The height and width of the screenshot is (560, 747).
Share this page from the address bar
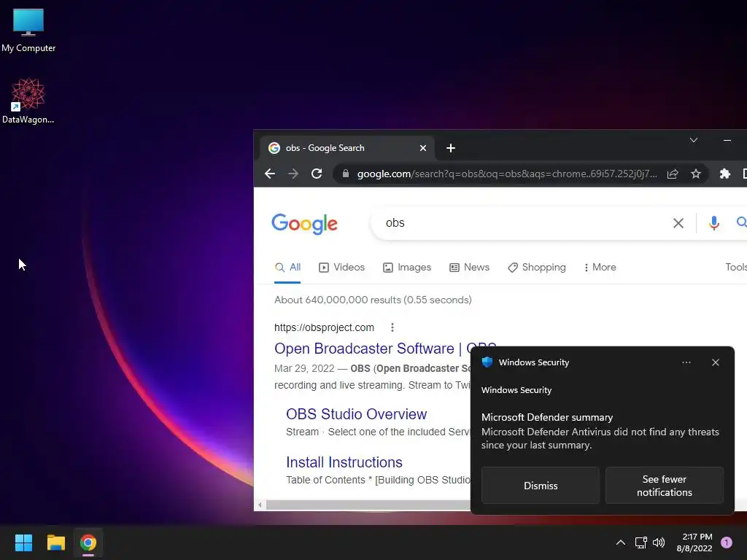(x=672, y=174)
